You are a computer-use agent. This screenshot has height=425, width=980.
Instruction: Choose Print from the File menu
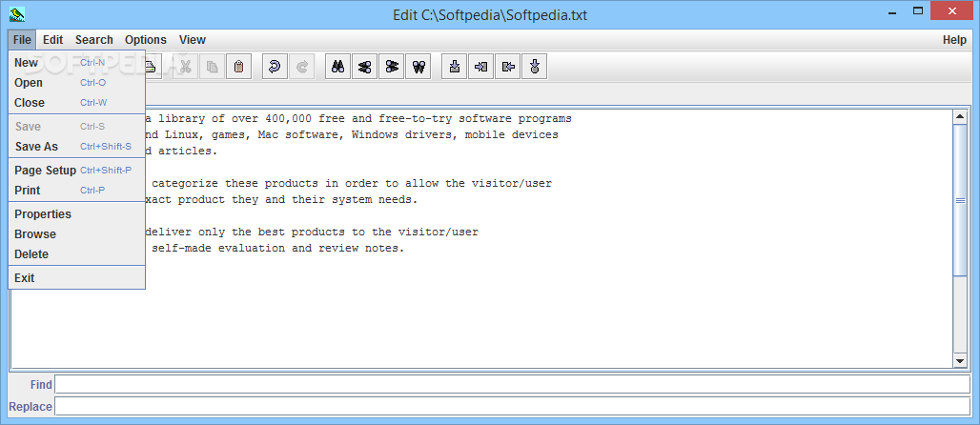tap(77, 190)
